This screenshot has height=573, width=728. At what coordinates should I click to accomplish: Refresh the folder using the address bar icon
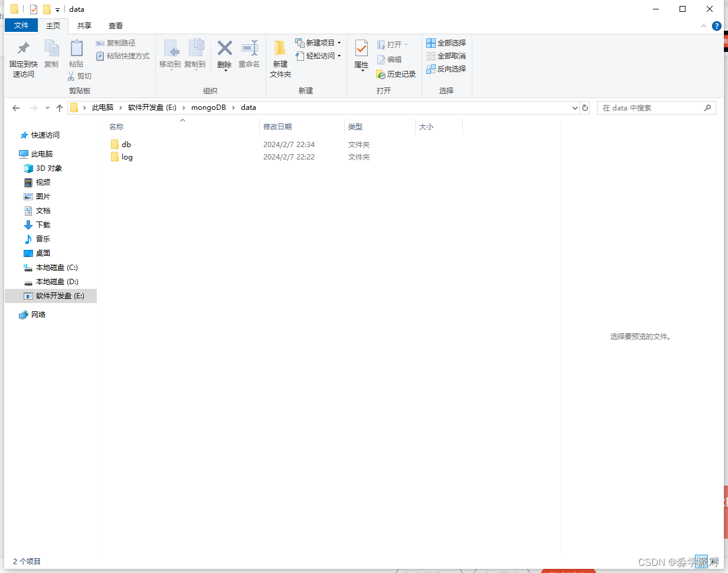click(x=585, y=108)
